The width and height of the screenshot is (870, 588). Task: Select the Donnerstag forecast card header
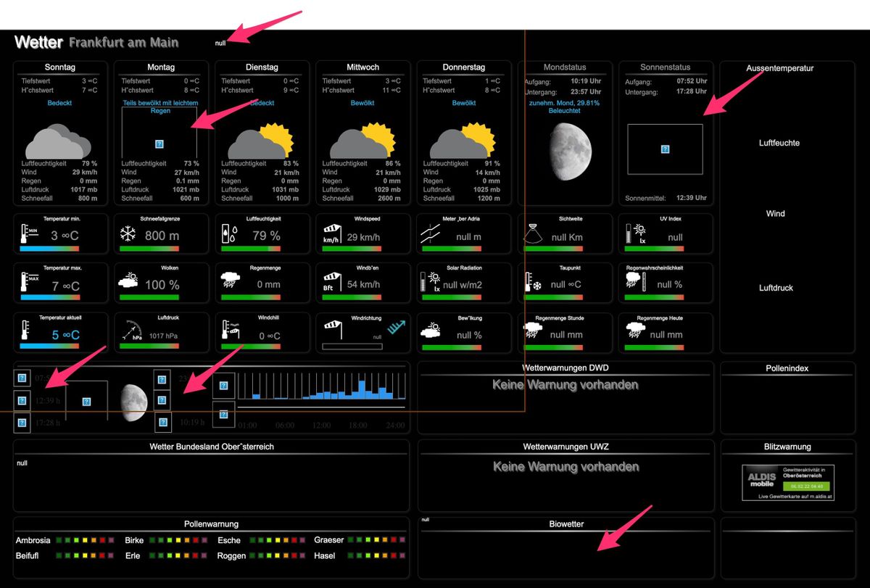click(x=464, y=67)
